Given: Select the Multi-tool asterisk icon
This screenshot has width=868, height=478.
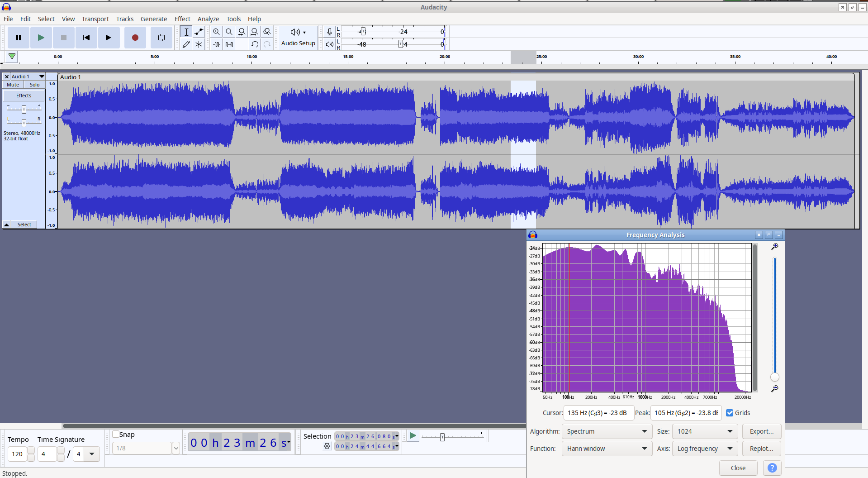Looking at the screenshot, I should (199, 44).
